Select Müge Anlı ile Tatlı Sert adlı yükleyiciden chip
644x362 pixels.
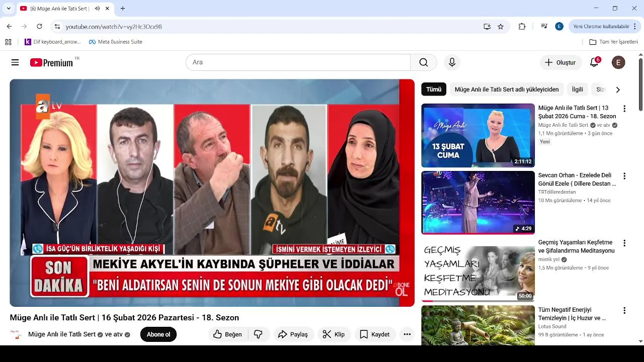click(x=507, y=89)
